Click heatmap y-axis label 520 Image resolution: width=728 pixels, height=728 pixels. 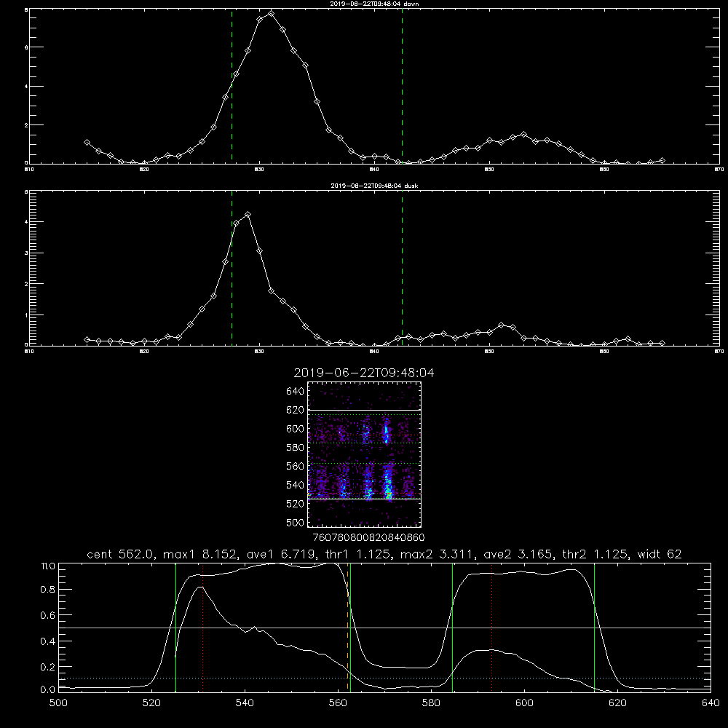295,504
